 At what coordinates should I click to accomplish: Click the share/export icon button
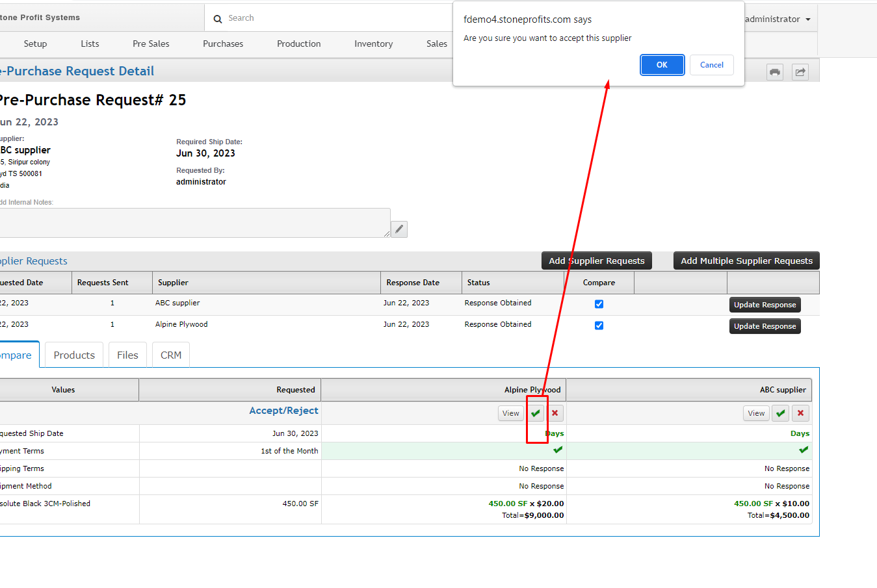[800, 72]
